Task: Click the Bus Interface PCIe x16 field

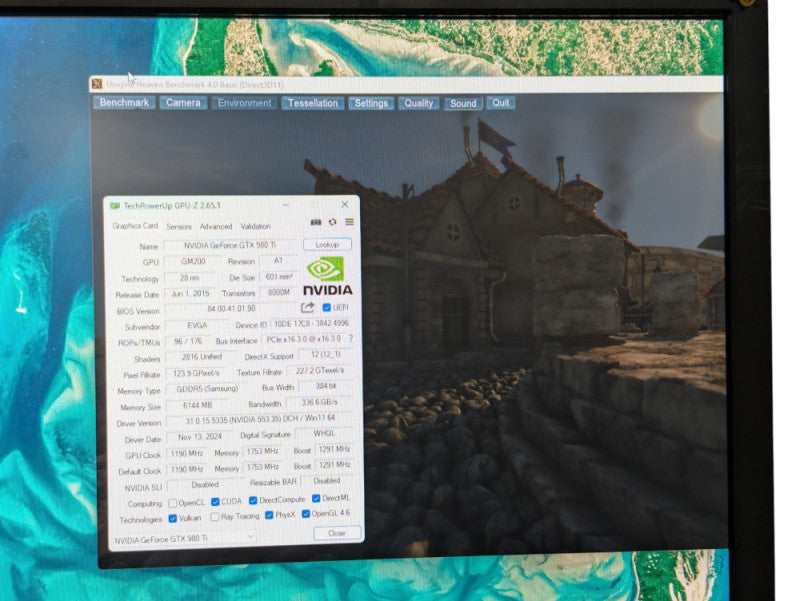Action: pyautogui.click(x=304, y=339)
